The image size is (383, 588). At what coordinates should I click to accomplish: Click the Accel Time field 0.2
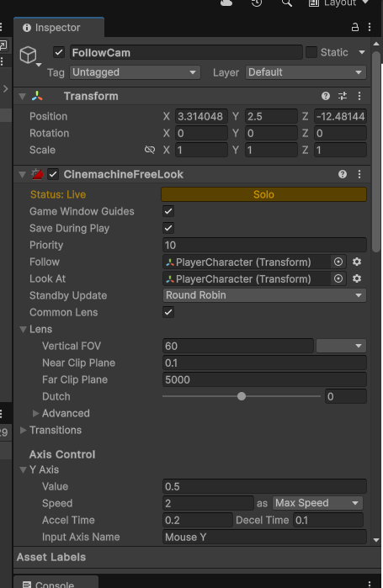pyautogui.click(x=198, y=520)
